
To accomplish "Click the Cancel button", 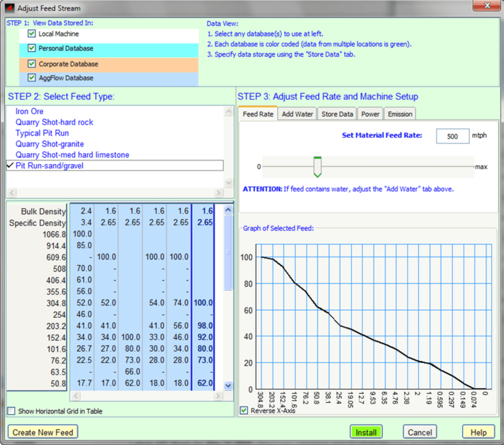I will click(420, 432).
